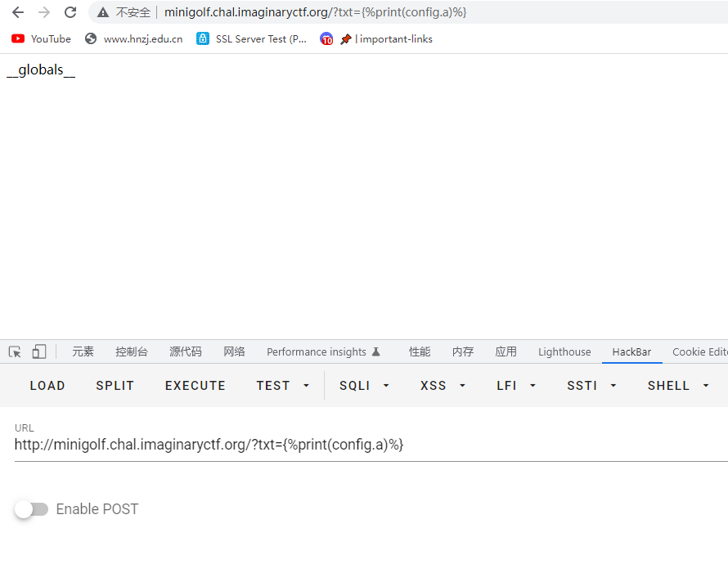Screen dimensions: 728x564
Task: Open the SSTI payloads menu
Action: point(591,385)
